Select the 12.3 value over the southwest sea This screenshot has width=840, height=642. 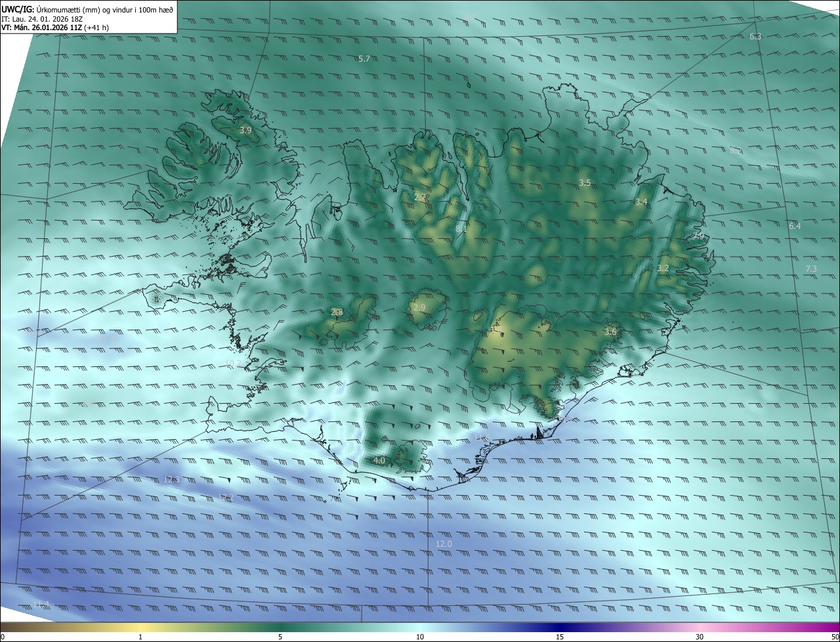[x=171, y=480]
